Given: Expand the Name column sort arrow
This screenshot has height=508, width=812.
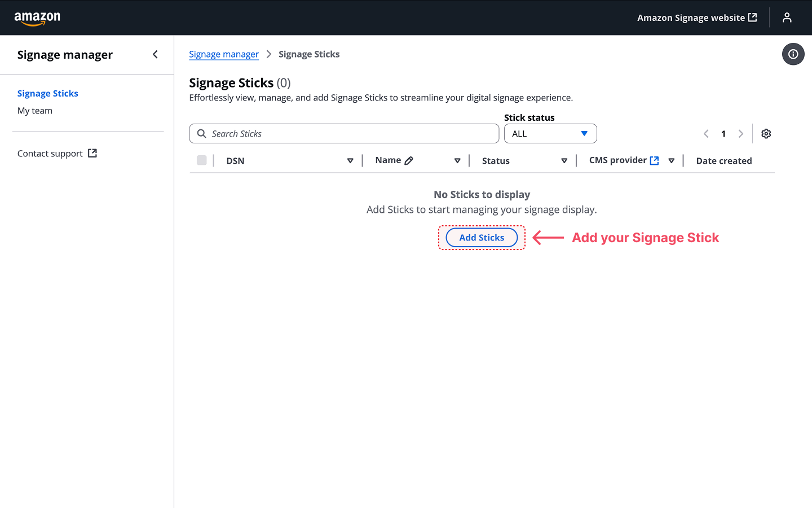Looking at the screenshot, I should [x=457, y=161].
